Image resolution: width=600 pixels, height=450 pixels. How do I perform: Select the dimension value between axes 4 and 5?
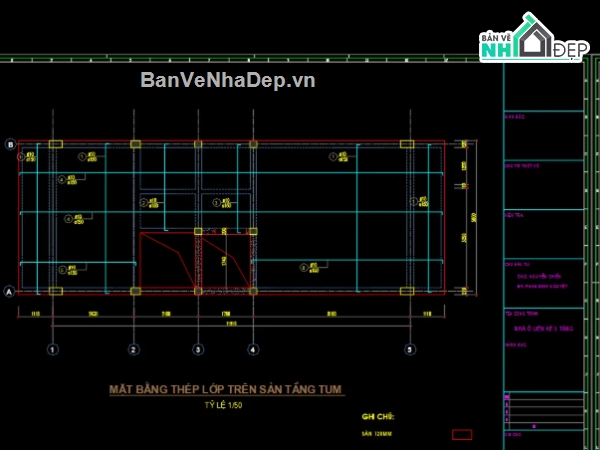[332, 314]
